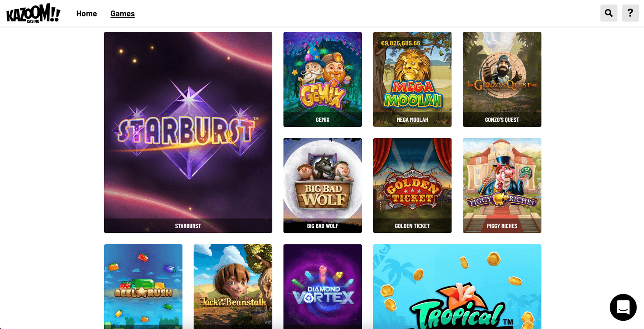Screen dimensions: 644x329
Task: Open the Tropical game banner
Action: pos(457,287)
